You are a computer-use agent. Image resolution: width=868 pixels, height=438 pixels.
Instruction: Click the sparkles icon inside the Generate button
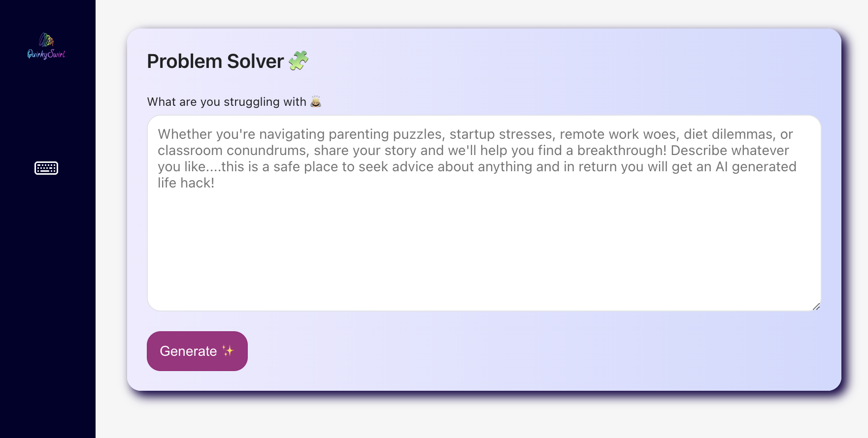click(227, 351)
